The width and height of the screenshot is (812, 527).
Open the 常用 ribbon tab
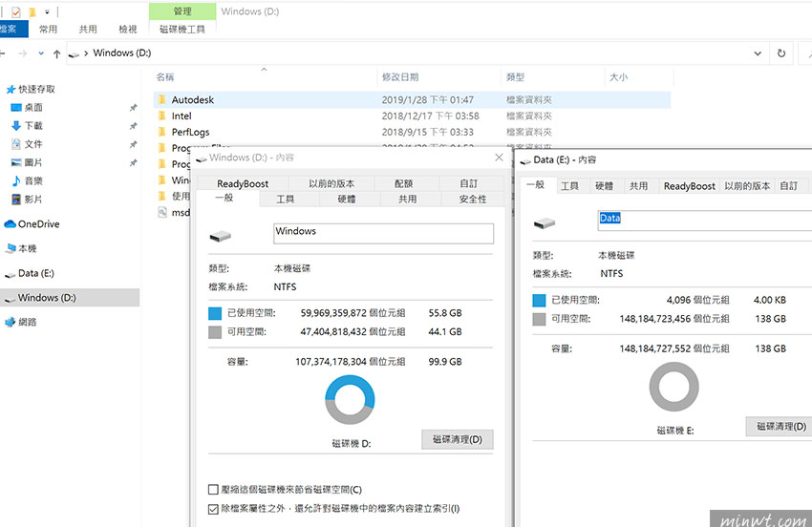pos(48,29)
